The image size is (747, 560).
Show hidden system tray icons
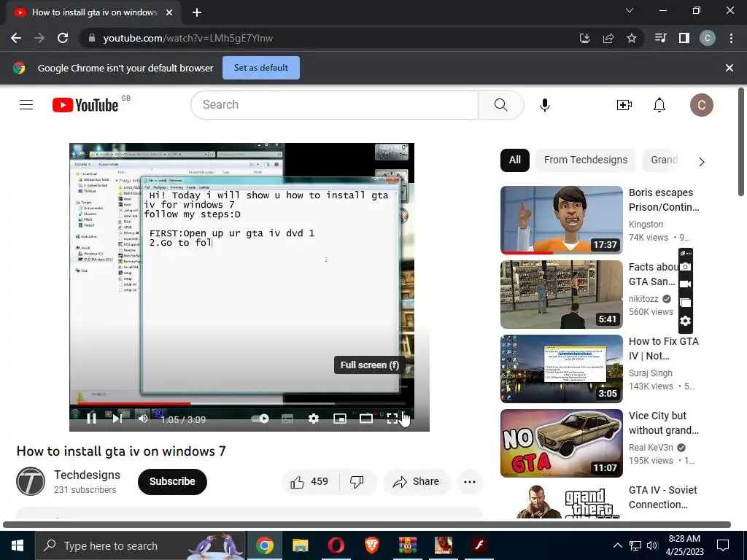617,545
